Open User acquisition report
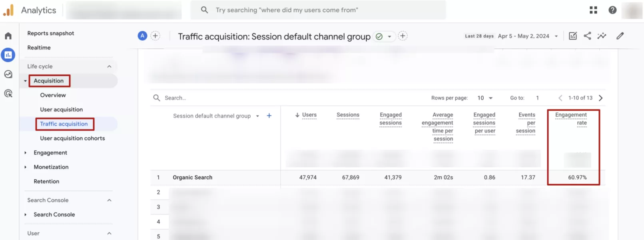 pos(61,109)
